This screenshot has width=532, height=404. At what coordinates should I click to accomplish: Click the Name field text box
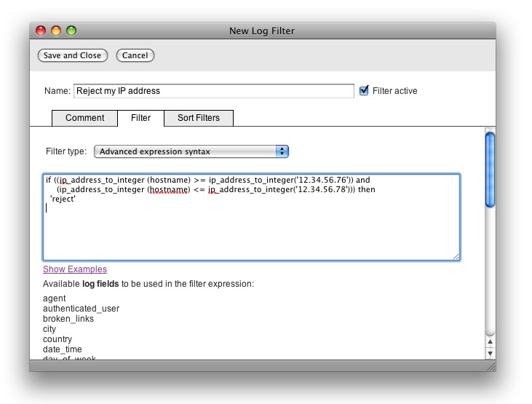213,91
